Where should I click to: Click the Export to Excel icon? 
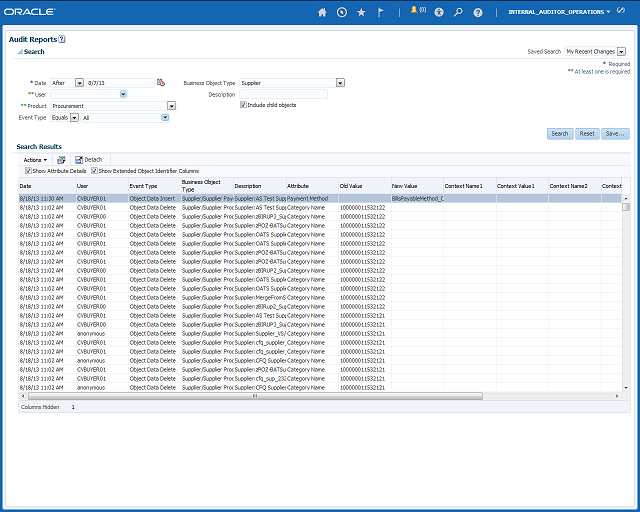(x=61, y=160)
